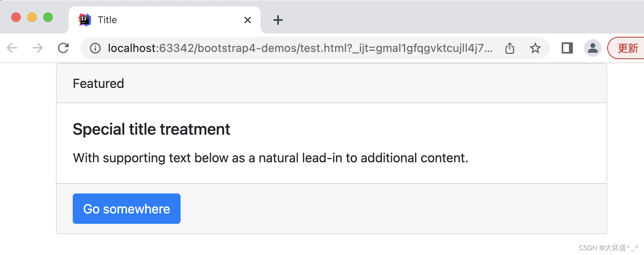Open a new tab with the plus button
The height and width of the screenshot is (255, 644).
tap(278, 20)
